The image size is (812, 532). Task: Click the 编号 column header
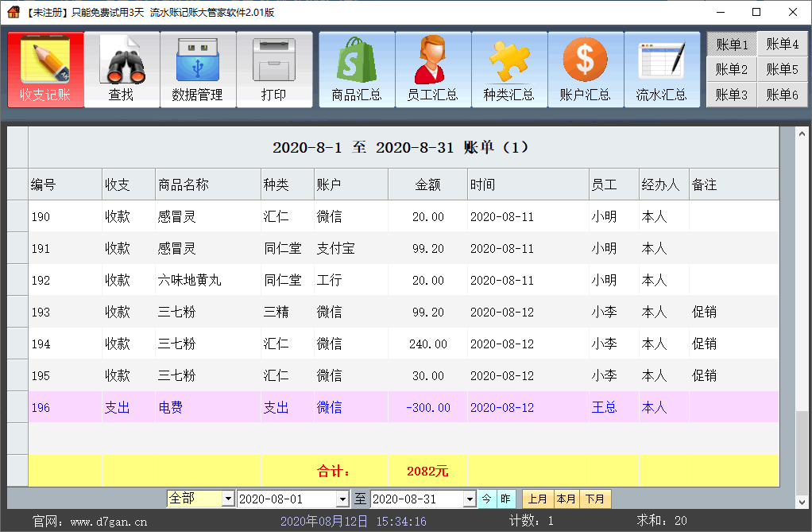[x=65, y=184]
